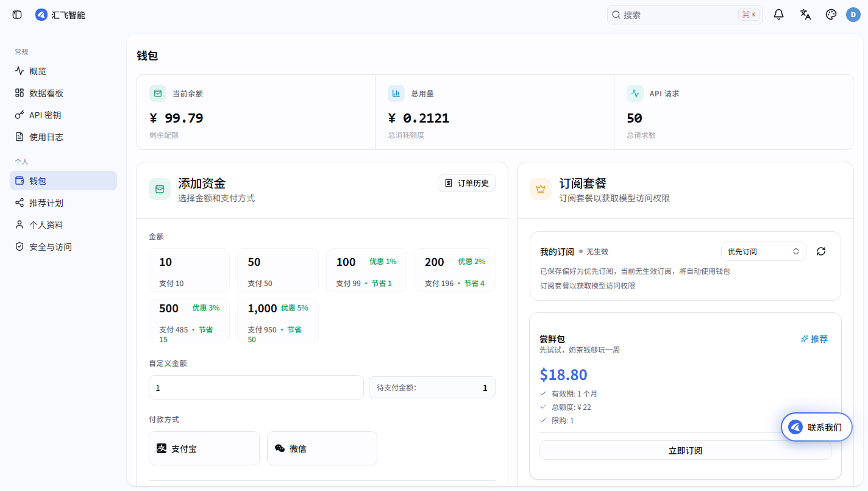
Task: Click the 汇飞智能 logo icon
Action: coord(41,15)
